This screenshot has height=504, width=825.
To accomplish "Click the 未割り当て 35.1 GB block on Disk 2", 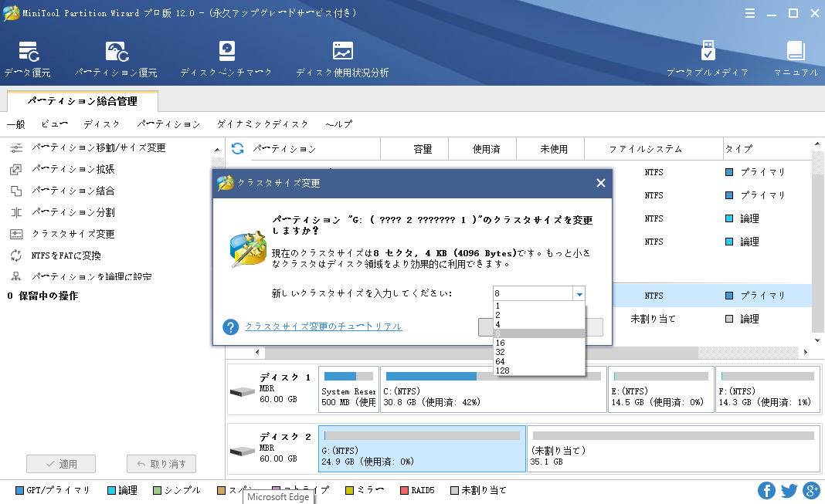I will click(x=672, y=449).
